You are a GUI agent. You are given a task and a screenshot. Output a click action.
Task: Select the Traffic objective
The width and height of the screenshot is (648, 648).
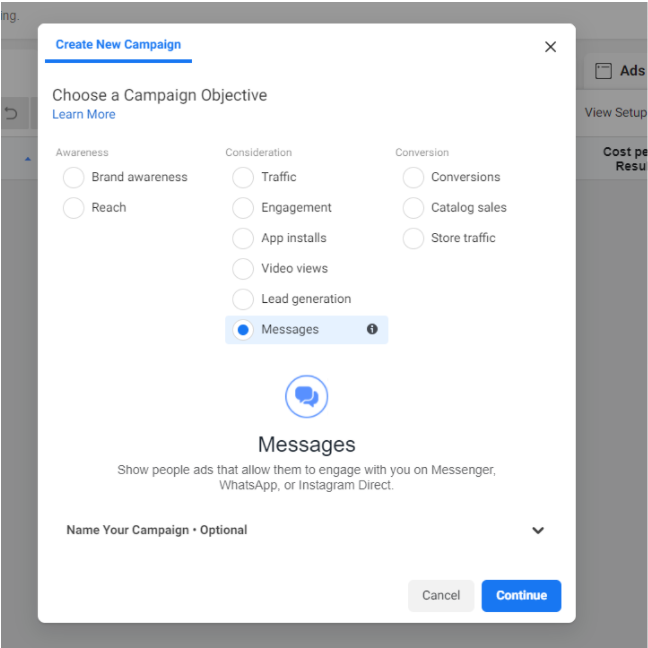pos(243,177)
